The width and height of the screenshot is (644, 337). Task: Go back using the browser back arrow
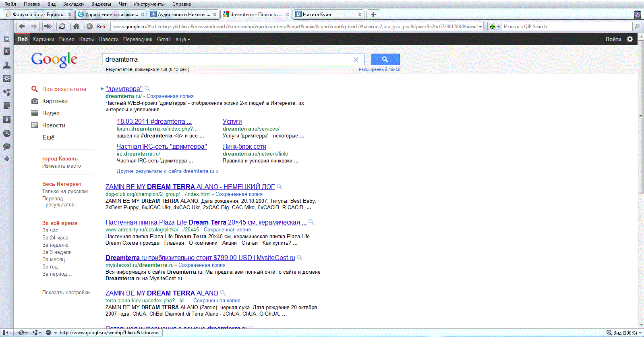(22, 26)
